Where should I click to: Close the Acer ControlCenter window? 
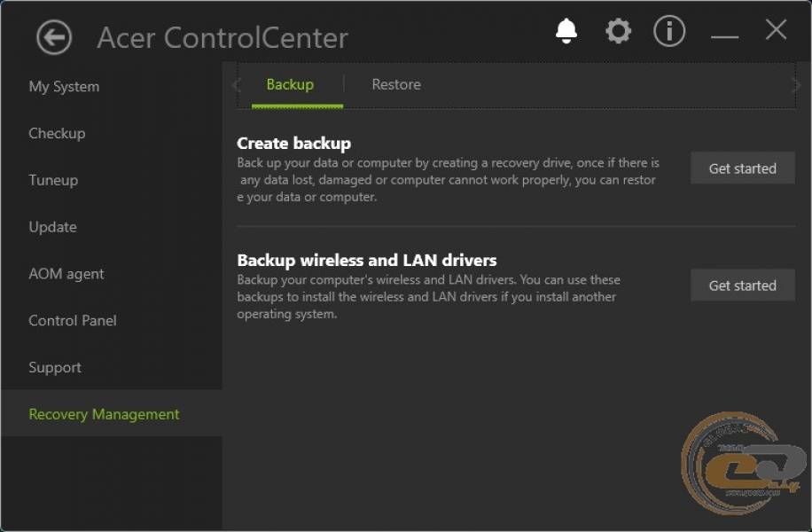tap(776, 29)
